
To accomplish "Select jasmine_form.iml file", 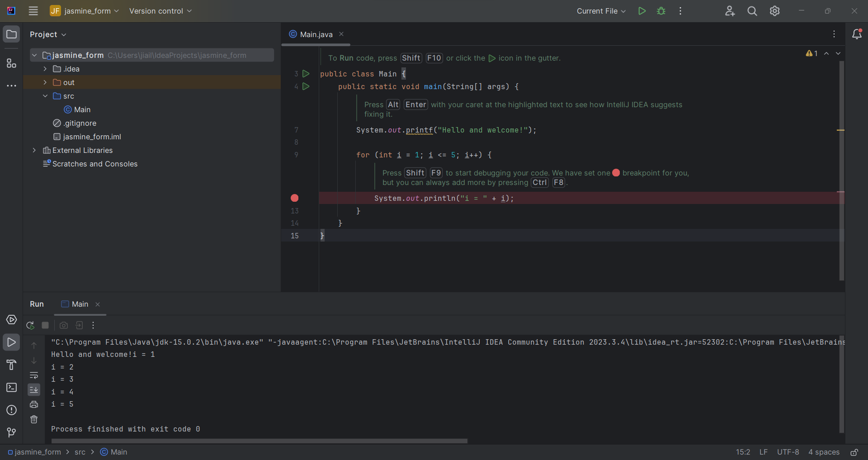I will [x=87, y=137].
